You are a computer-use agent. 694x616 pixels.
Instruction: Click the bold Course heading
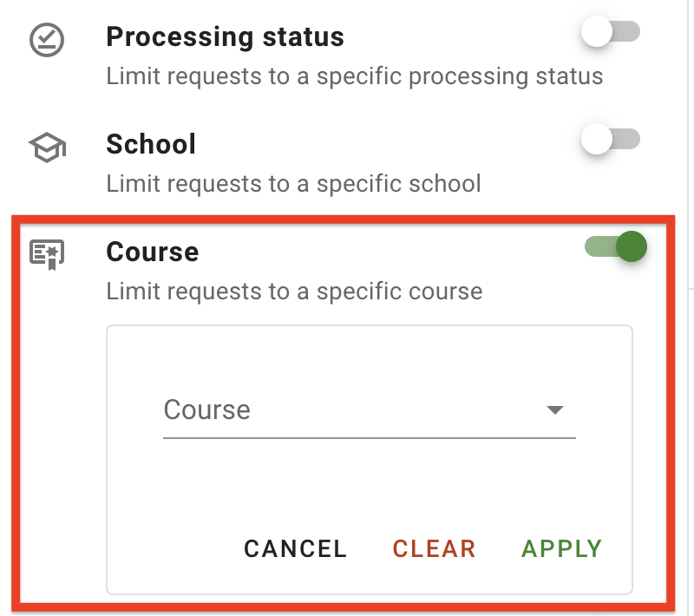(x=152, y=251)
